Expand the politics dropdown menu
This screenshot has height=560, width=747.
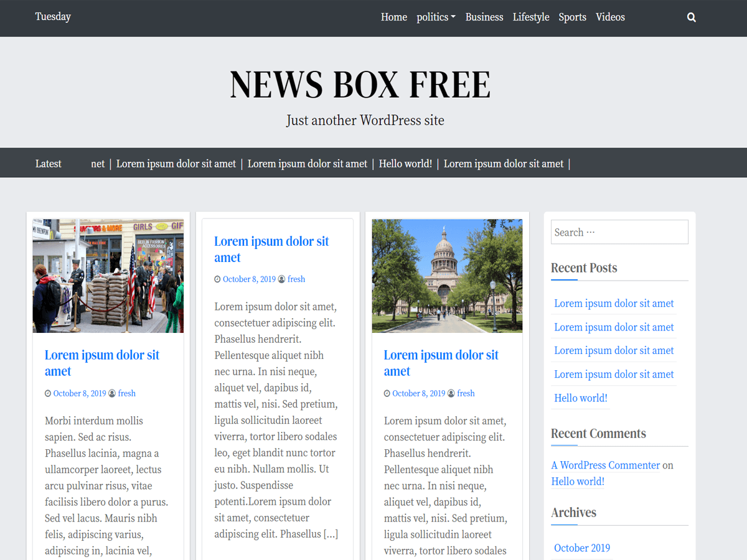[x=436, y=17]
